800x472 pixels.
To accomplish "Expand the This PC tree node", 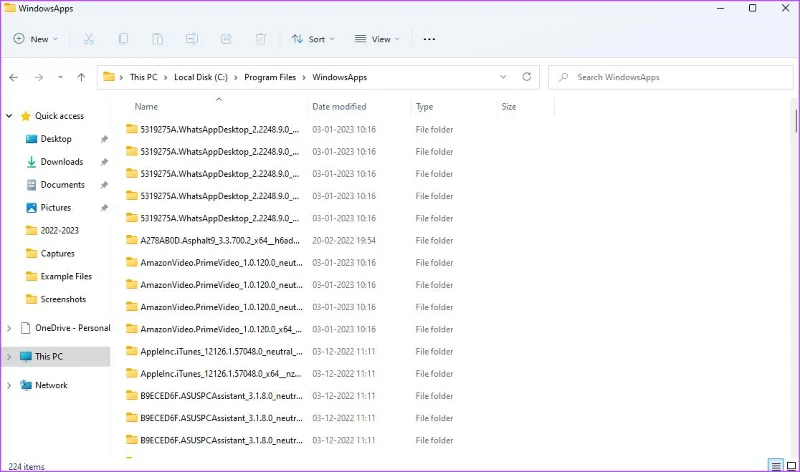I will pyautogui.click(x=9, y=357).
